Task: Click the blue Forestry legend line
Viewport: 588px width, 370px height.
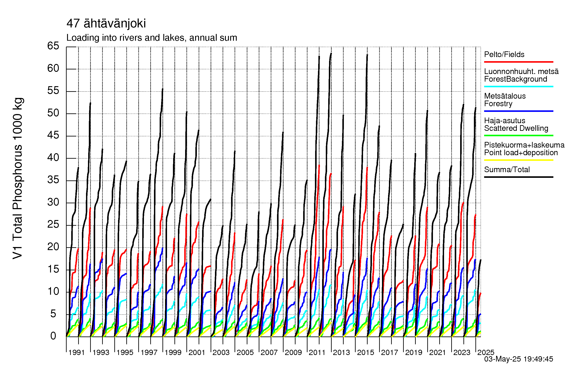Action: [x=518, y=111]
